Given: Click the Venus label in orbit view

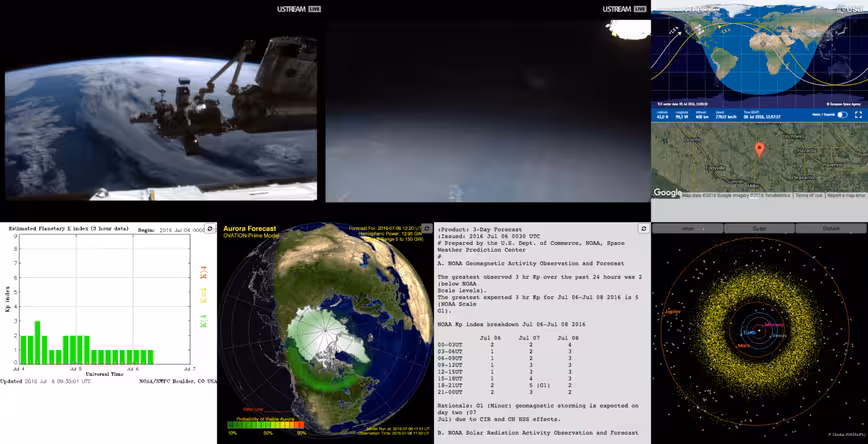Looking at the screenshot, I should pos(778,335).
